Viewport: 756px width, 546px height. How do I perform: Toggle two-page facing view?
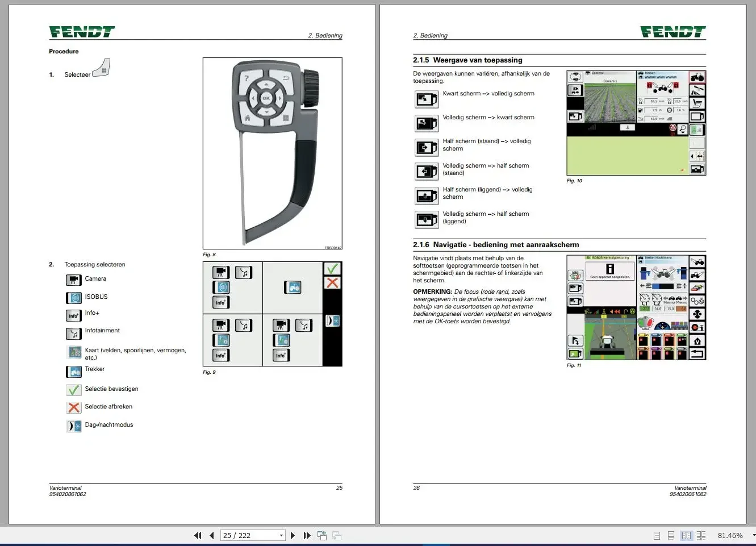click(x=686, y=535)
